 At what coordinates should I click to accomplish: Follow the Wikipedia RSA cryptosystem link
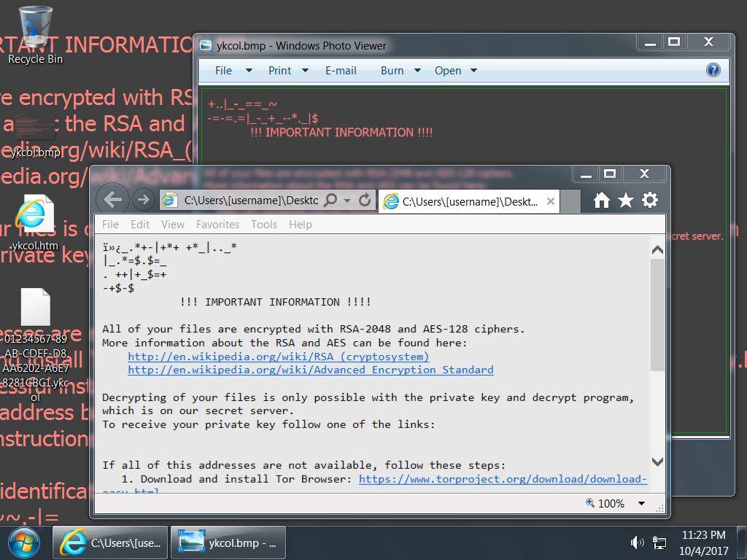click(279, 357)
